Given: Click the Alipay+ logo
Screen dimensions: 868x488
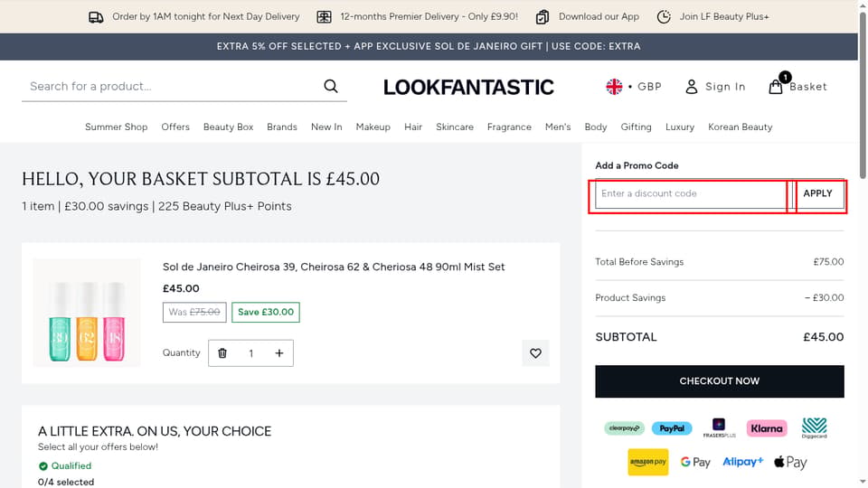Looking at the screenshot, I should pyautogui.click(x=743, y=462).
